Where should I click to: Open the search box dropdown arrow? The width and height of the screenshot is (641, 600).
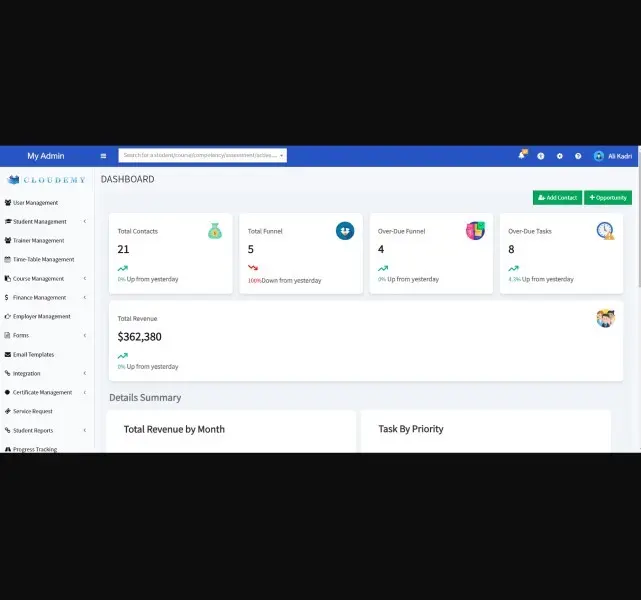tap(281, 156)
